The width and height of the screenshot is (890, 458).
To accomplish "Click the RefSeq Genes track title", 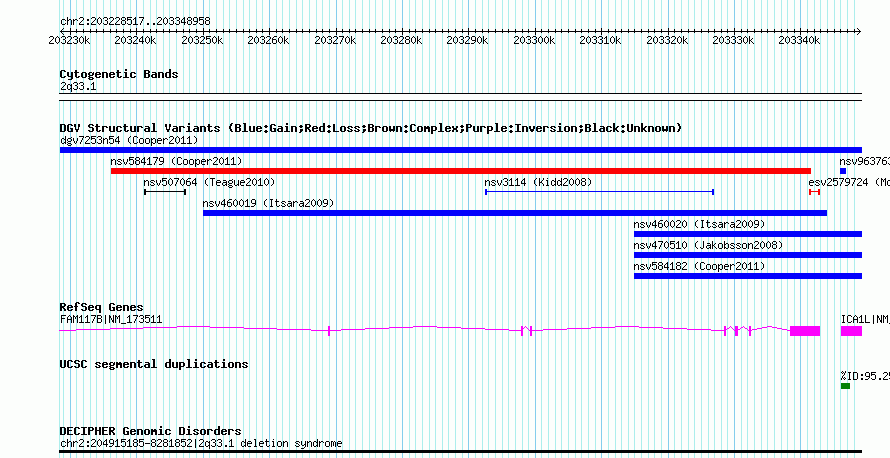I will 102,308.
